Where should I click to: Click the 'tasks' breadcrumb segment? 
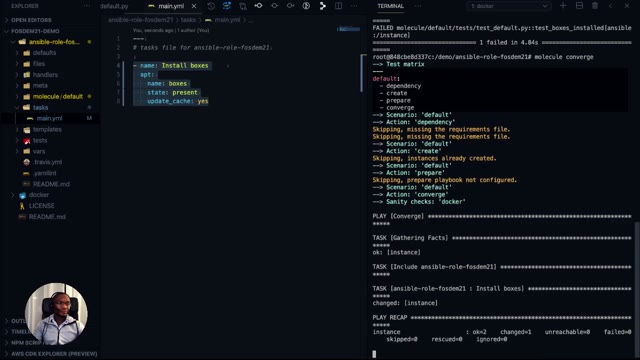[188, 20]
